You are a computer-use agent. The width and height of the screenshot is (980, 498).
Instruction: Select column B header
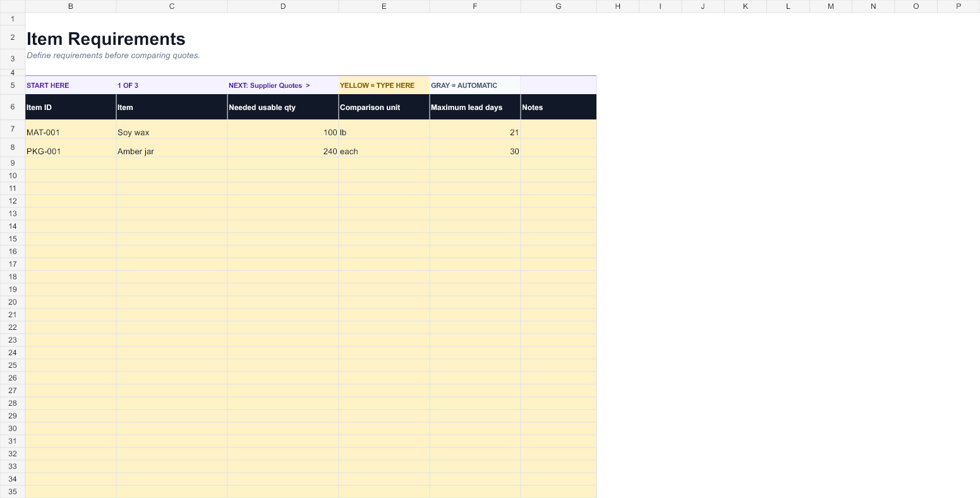[71, 6]
